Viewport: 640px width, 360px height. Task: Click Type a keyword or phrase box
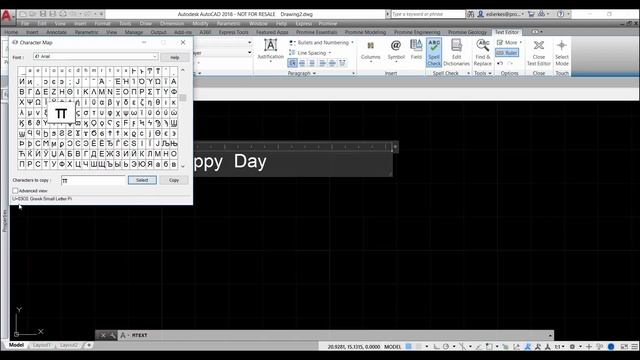pyautogui.click(x=427, y=14)
